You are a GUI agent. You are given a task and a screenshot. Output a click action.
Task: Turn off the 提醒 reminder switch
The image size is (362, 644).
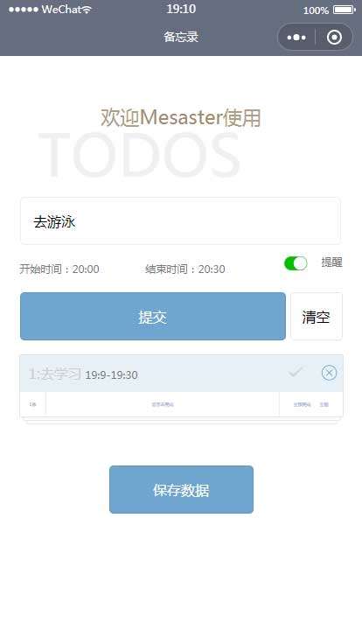(x=296, y=262)
